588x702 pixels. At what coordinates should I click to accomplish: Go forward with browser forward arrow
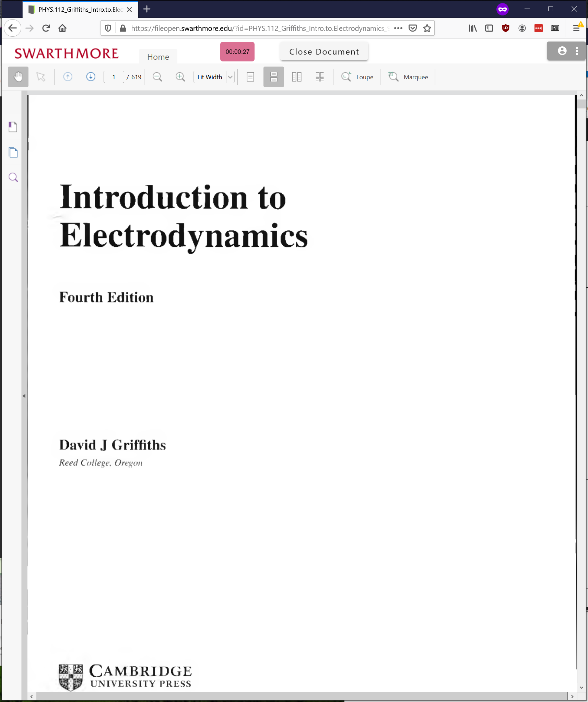[x=30, y=28]
